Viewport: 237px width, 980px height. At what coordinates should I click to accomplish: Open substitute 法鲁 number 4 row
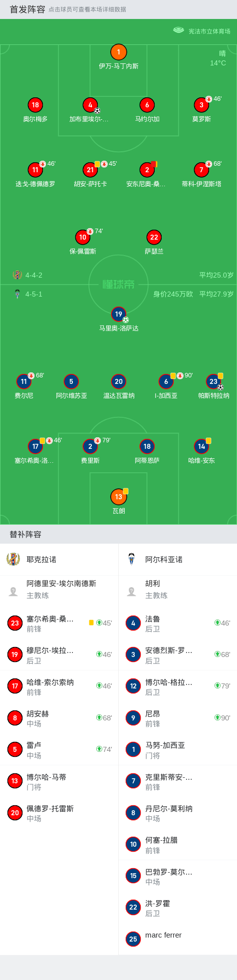178,623
